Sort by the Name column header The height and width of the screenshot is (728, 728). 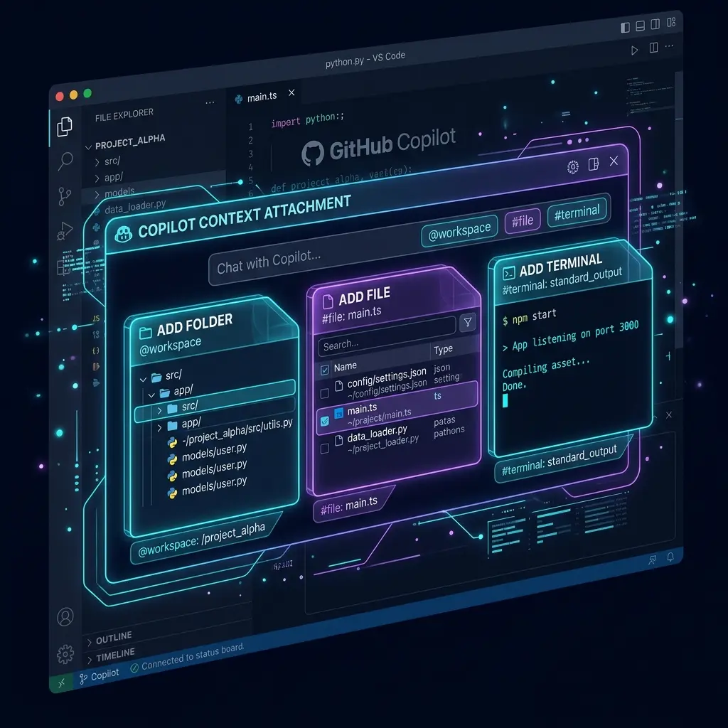pyautogui.click(x=345, y=366)
